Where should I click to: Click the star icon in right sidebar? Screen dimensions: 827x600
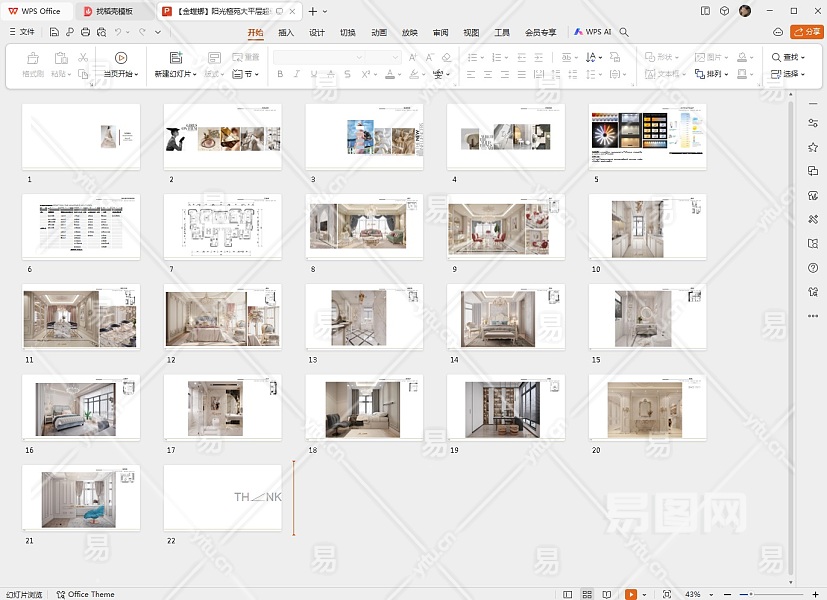(x=813, y=147)
